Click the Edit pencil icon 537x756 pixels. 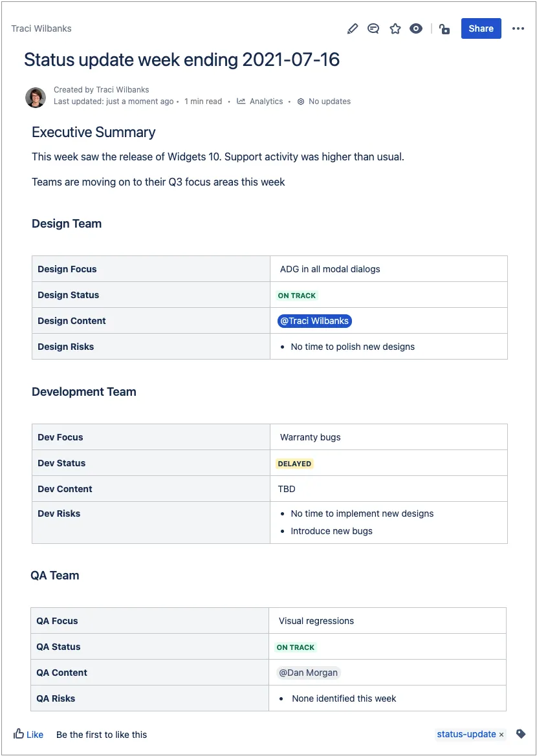click(353, 28)
